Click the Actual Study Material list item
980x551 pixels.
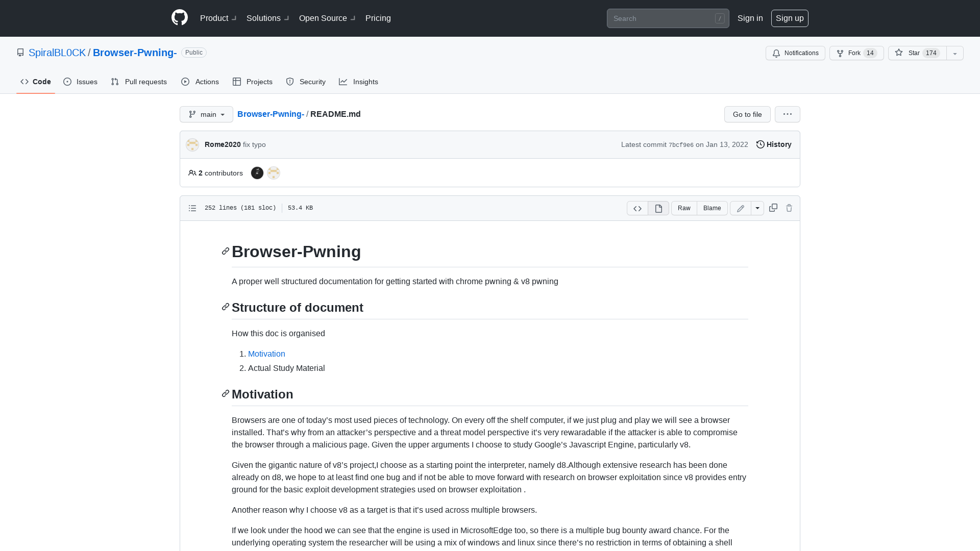[286, 368]
